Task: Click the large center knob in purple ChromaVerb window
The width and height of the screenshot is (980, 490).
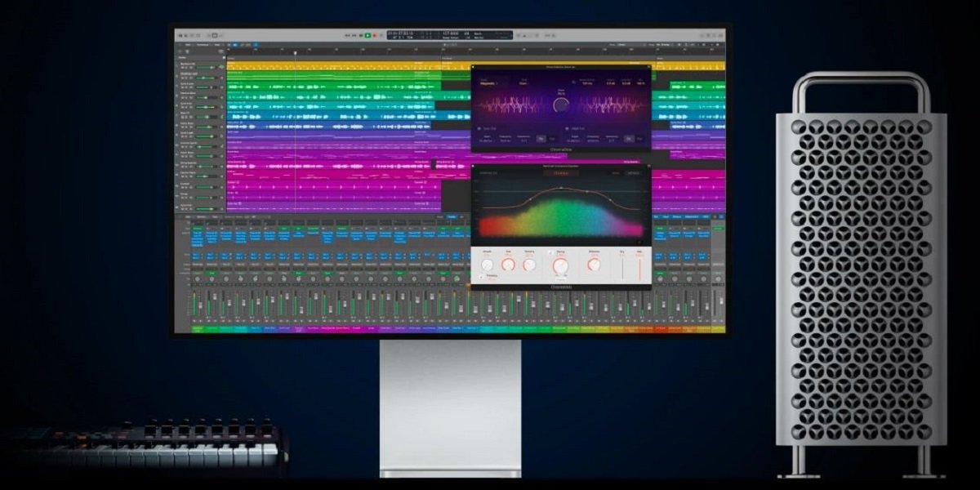Action: coord(561,105)
